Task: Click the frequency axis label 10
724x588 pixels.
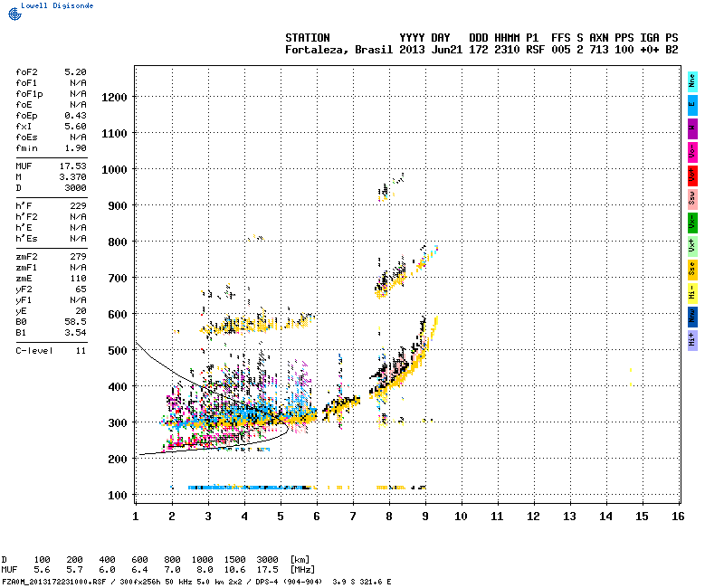Action: tap(461, 516)
